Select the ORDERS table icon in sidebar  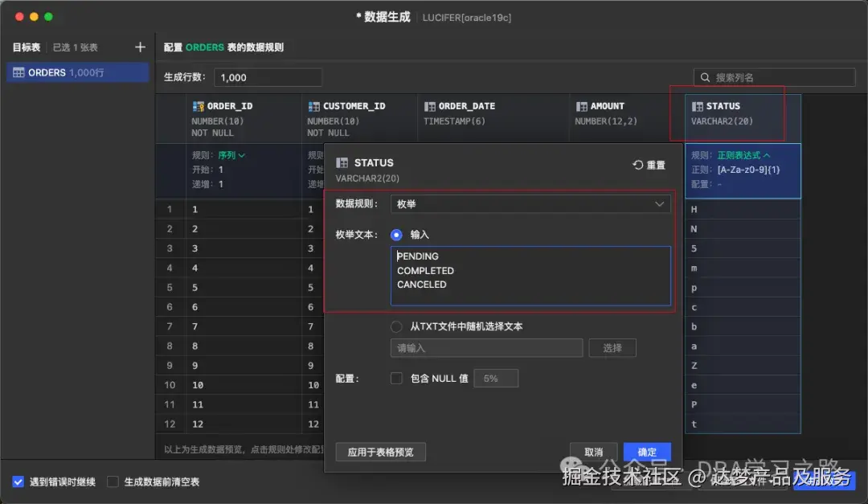(18, 72)
